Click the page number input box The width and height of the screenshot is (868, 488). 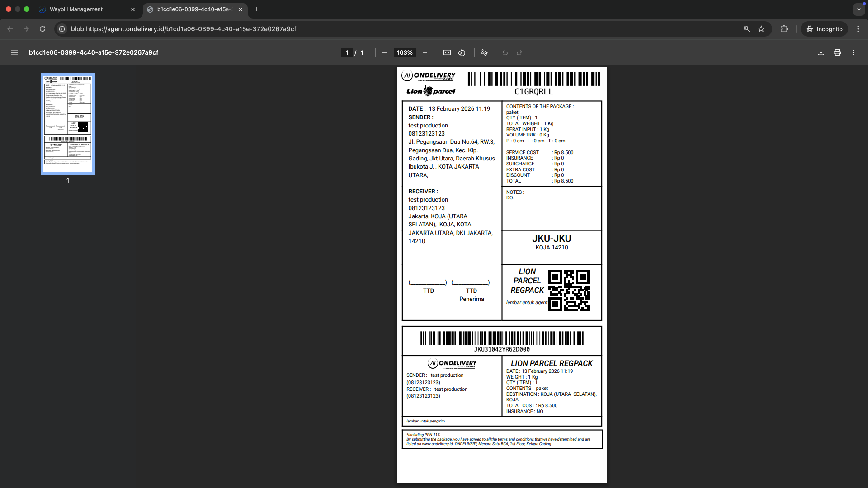(x=347, y=52)
